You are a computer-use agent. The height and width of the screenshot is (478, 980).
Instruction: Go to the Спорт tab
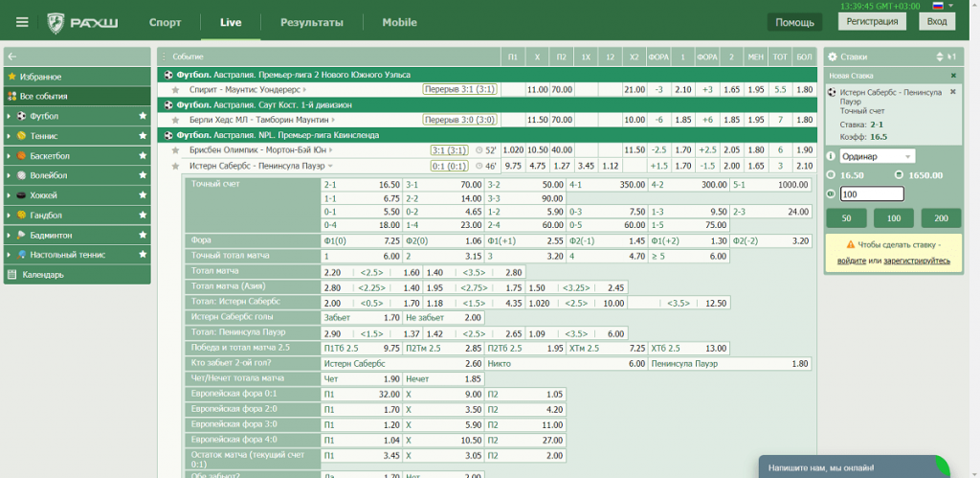(x=165, y=22)
